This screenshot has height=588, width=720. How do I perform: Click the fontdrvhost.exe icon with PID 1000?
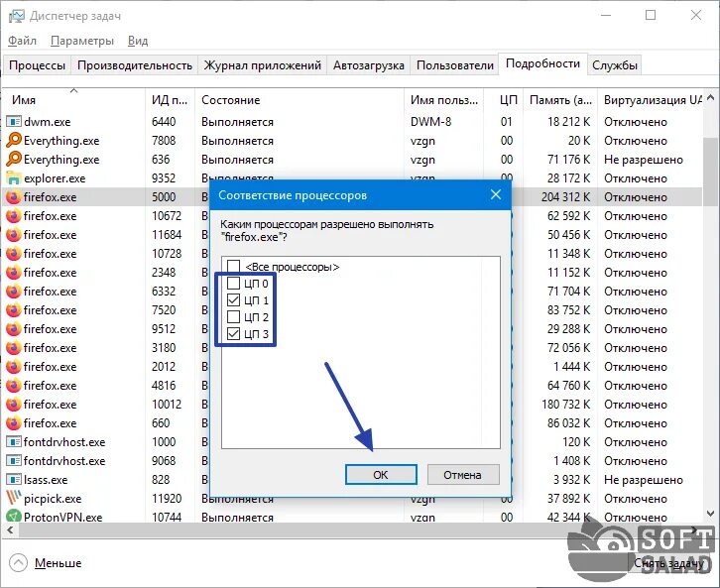(x=14, y=441)
